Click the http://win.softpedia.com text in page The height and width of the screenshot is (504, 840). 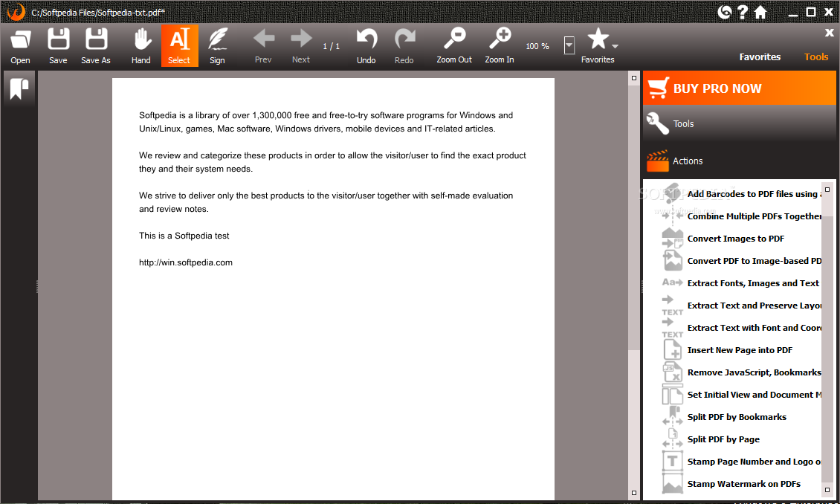185,262
